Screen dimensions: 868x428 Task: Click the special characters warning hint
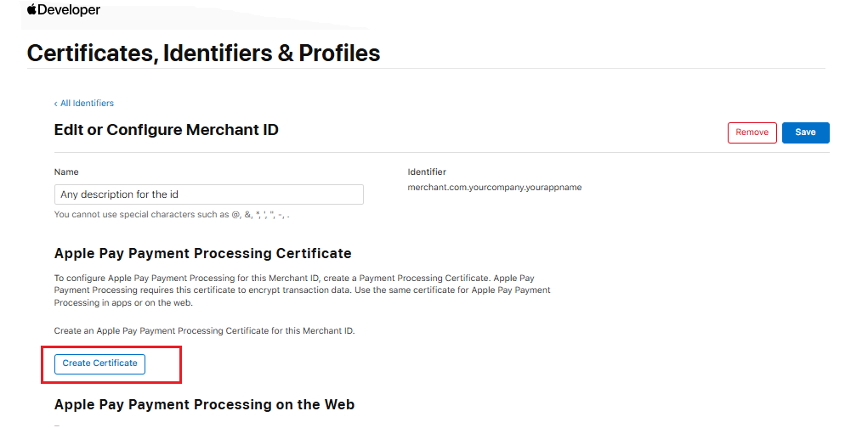click(x=177, y=215)
